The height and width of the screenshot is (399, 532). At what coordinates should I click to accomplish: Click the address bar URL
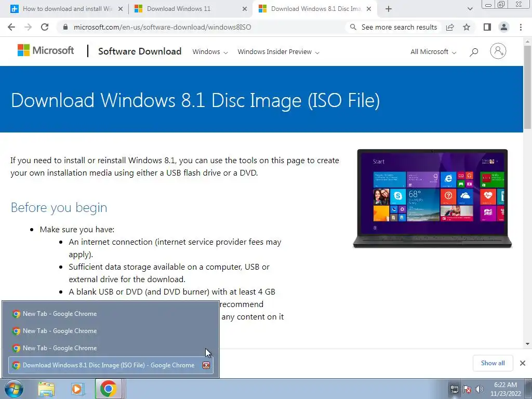(162, 27)
